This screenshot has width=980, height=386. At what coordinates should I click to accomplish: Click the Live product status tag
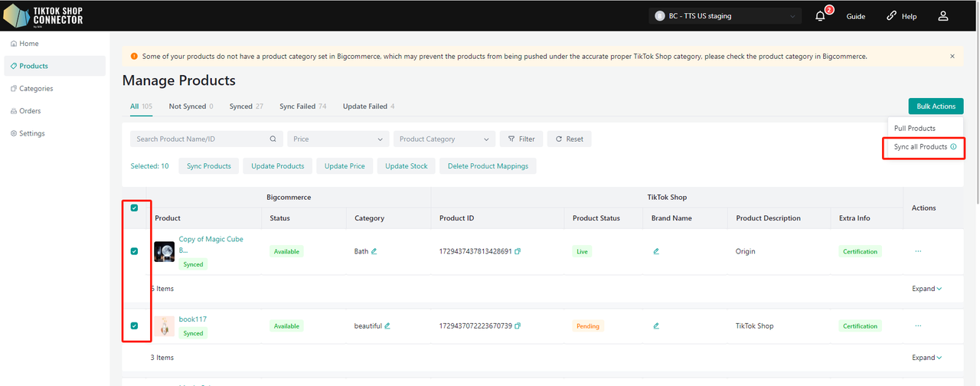(582, 251)
